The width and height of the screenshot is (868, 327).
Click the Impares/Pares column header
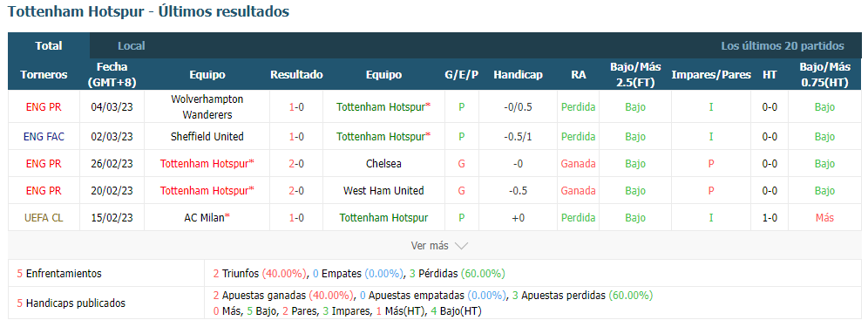(x=711, y=75)
